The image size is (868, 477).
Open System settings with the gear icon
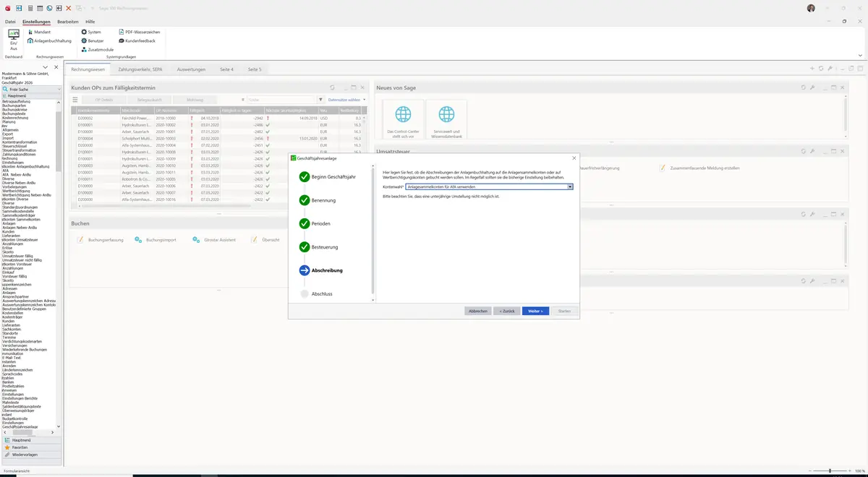click(92, 33)
